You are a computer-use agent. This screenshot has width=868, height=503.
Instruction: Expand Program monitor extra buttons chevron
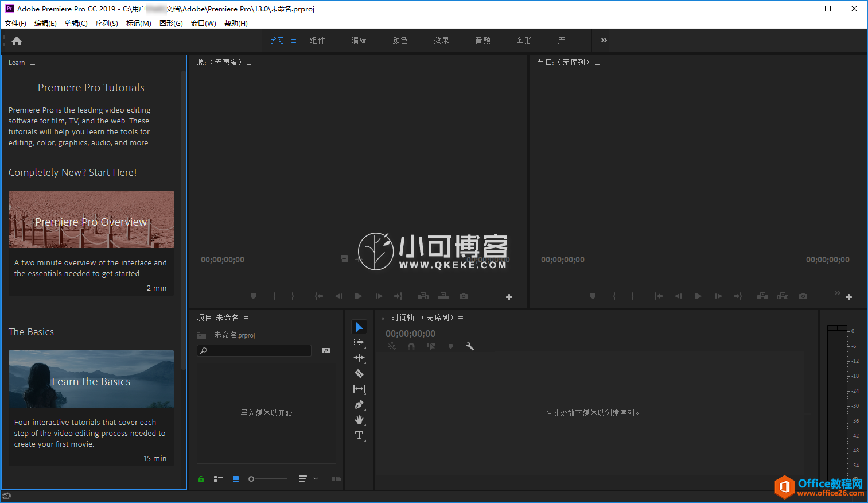tap(838, 293)
